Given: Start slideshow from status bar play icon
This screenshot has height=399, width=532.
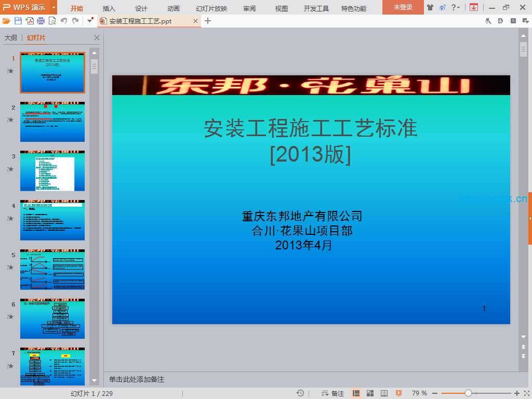Looking at the screenshot, I should [398, 393].
